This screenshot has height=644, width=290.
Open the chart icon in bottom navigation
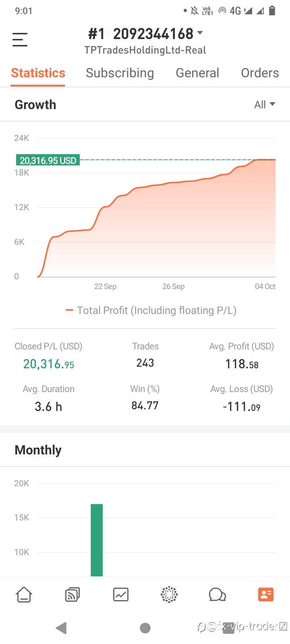coord(121,594)
